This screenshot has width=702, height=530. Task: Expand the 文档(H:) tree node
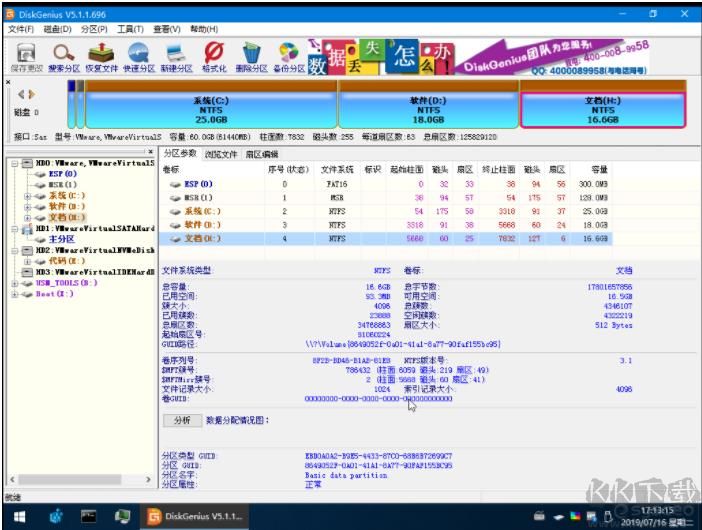point(27,218)
